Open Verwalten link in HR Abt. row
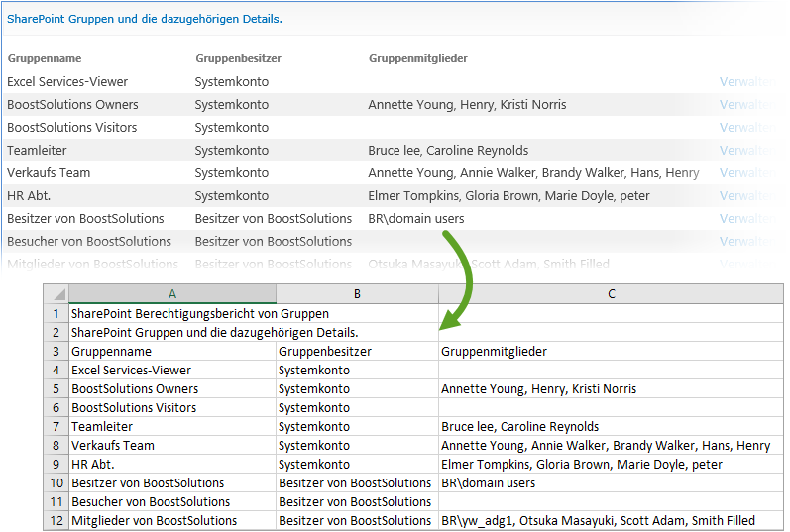Viewport: 790px width, 532px height. tap(746, 195)
